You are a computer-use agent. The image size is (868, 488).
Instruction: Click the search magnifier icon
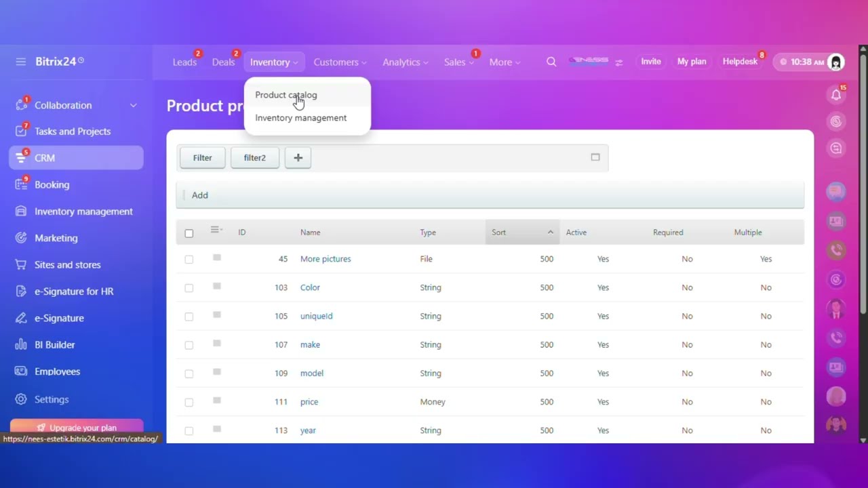551,62
